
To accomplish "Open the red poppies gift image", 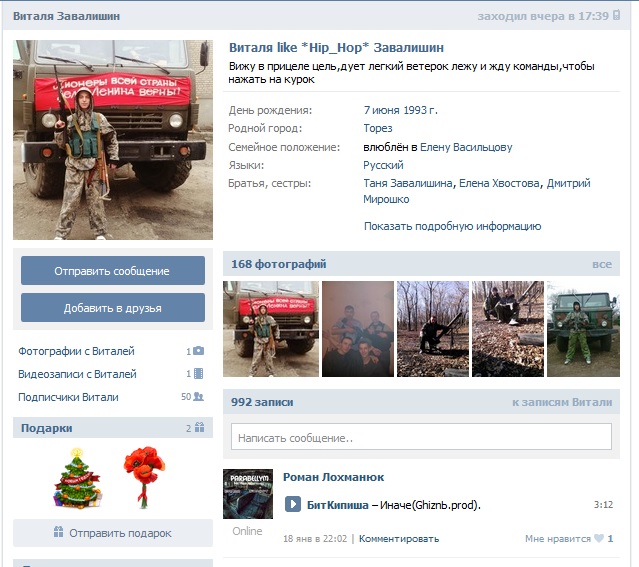I will (x=144, y=476).
